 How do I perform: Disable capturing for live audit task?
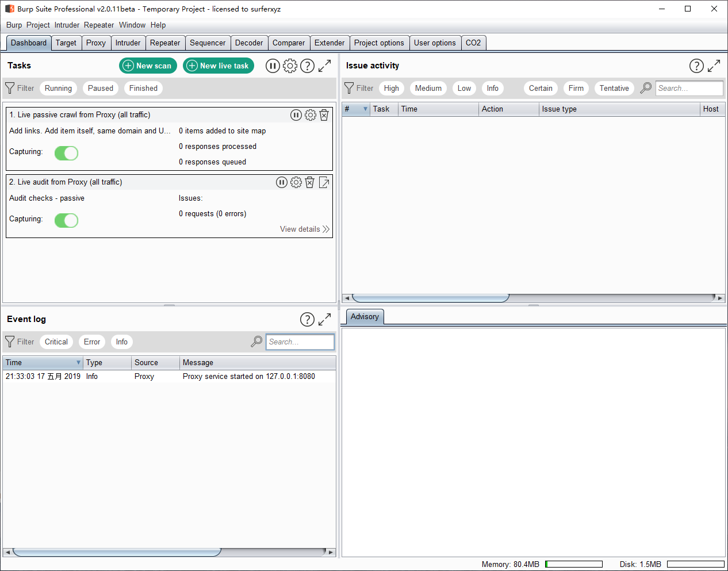point(66,220)
